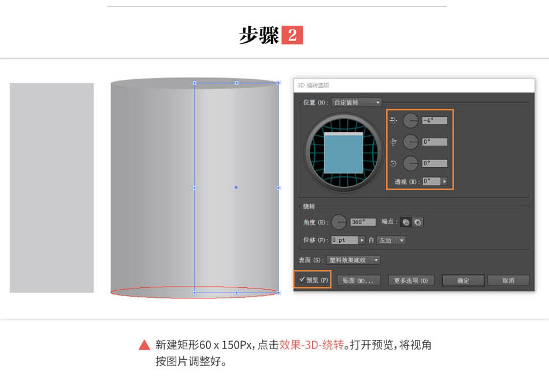Click the Y-axis rotation dial

coord(410,142)
